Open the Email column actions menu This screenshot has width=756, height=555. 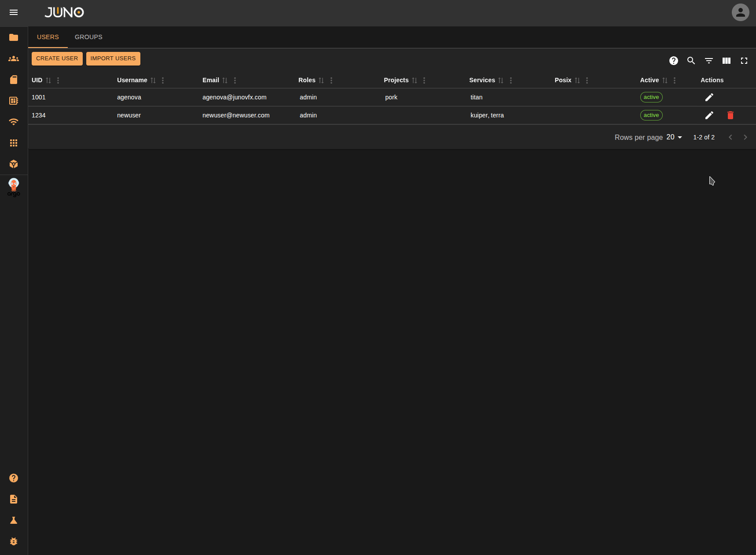tap(235, 80)
